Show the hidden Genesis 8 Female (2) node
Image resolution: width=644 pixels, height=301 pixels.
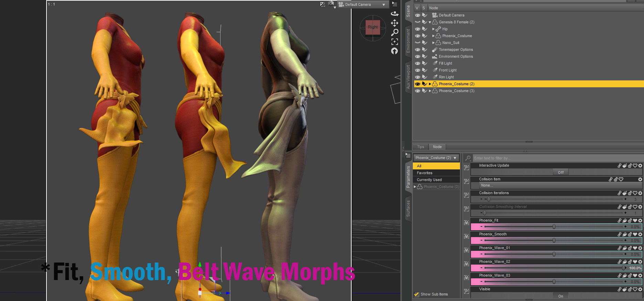[x=418, y=22]
